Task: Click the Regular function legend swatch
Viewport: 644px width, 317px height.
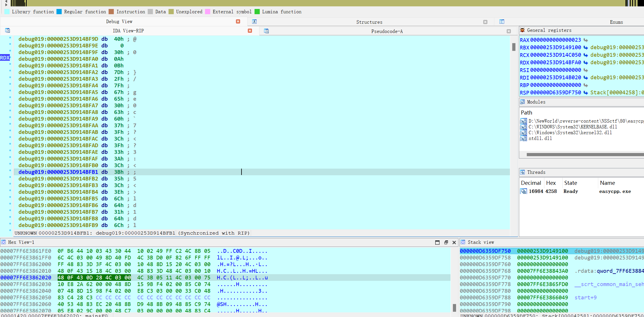Action: tap(59, 12)
